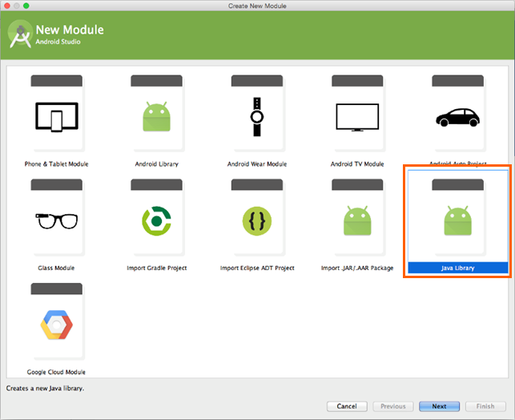
Task: Click the 'Phone & Tablet Module' label
Action: pos(57,164)
